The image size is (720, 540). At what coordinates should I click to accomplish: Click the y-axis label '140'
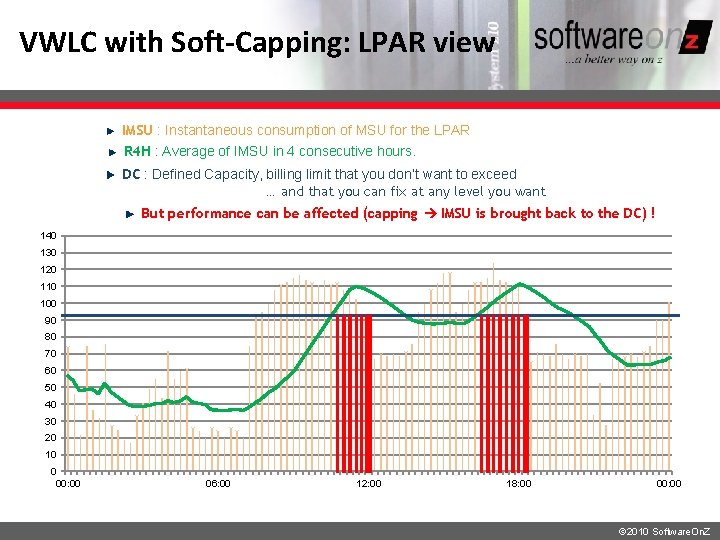(48, 236)
